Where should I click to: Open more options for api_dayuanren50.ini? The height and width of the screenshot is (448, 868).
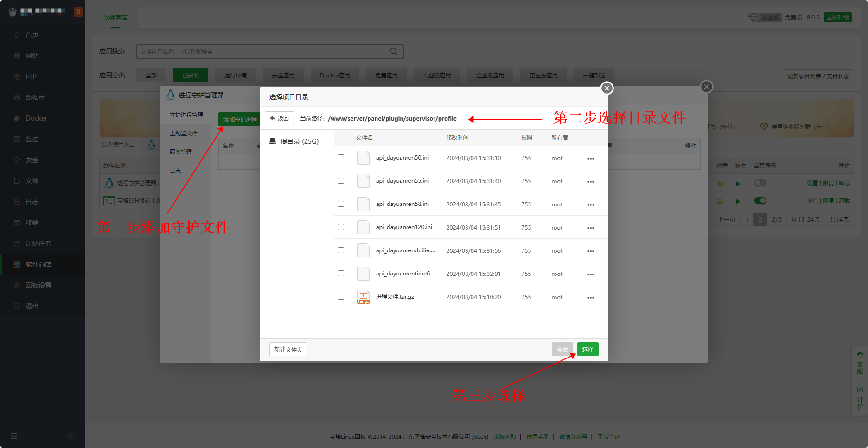point(590,158)
